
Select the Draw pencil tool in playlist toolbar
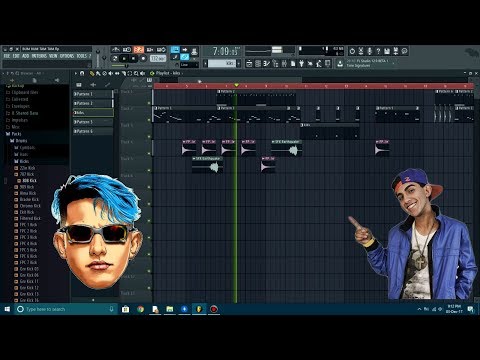pyautogui.click(x=92, y=73)
